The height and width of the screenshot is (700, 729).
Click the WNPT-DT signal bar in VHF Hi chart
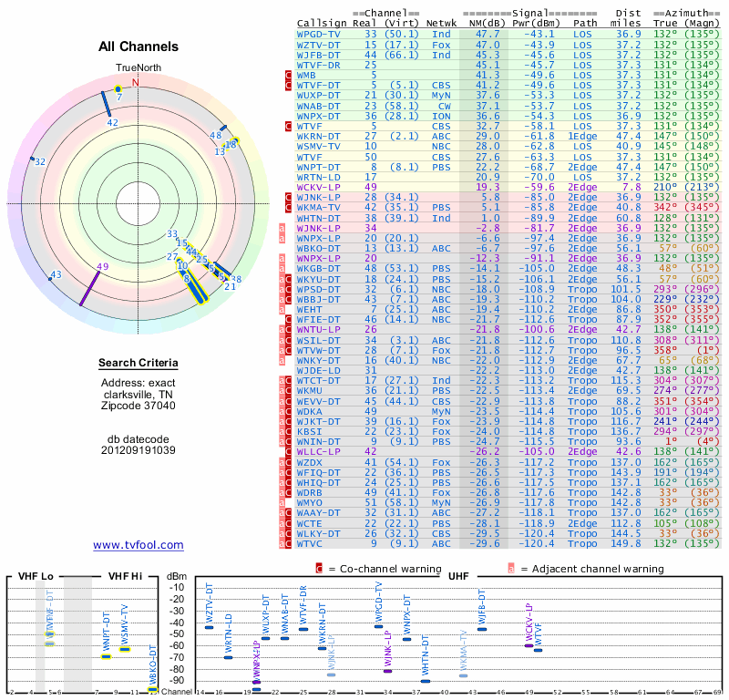click(106, 656)
